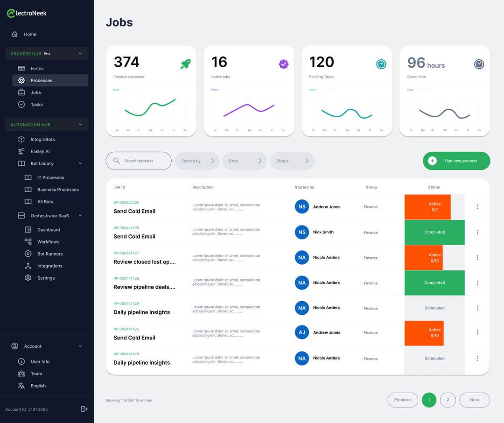
Task: Open the Status filter dropdown
Action: [292, 161]
